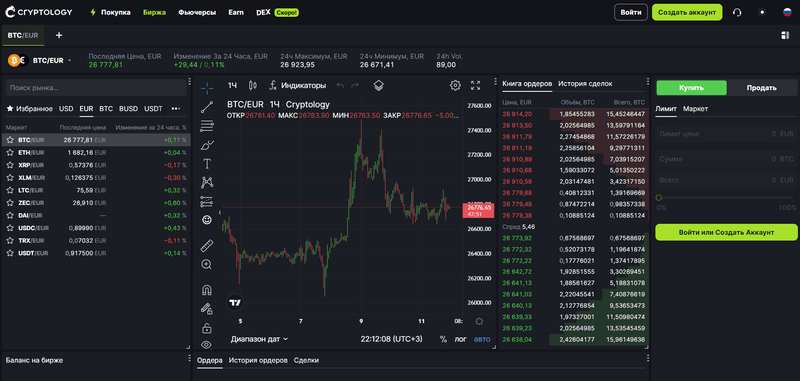Screen dimensions: 800x381
Task: Switch to История ордеров tab
Action: [258, 360]
